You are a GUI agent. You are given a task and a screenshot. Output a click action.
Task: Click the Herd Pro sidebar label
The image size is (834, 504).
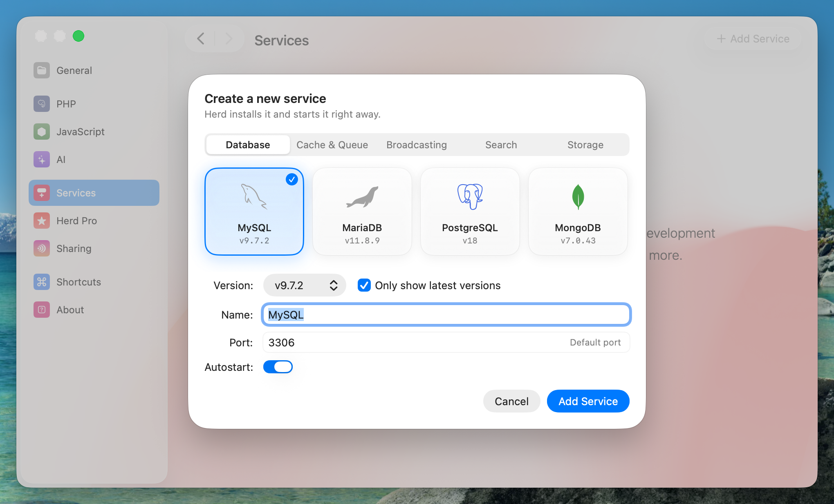(77, 221)
